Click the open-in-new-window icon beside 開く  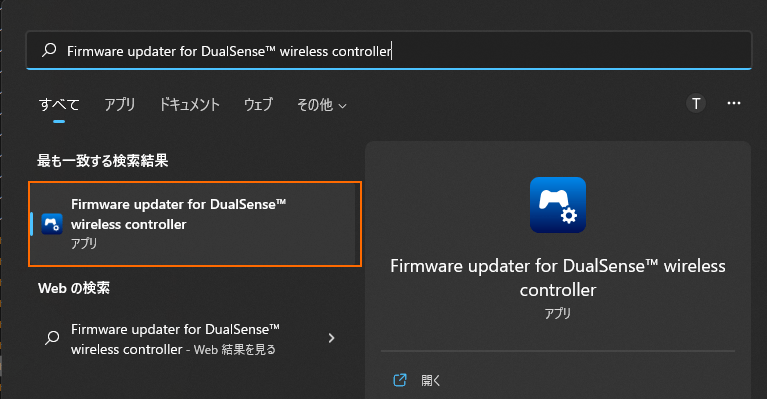400,380
